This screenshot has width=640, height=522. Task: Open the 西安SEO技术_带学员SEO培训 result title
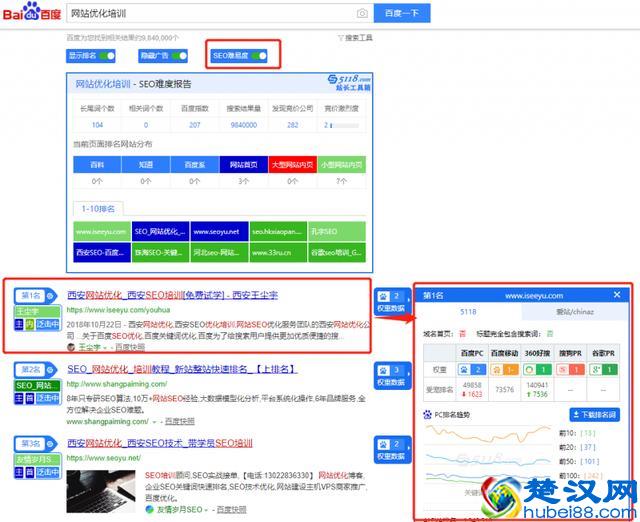pyautogui.click(x=160, y=443)
